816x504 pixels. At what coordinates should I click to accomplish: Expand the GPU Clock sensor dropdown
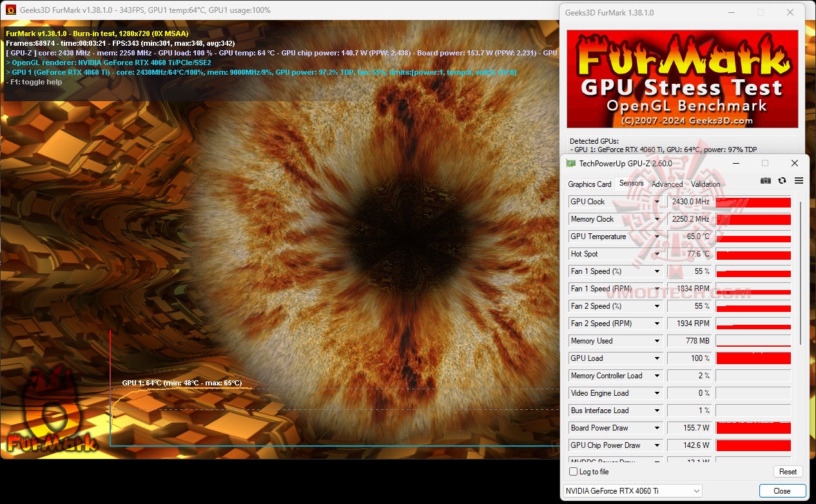click(657, 202)
